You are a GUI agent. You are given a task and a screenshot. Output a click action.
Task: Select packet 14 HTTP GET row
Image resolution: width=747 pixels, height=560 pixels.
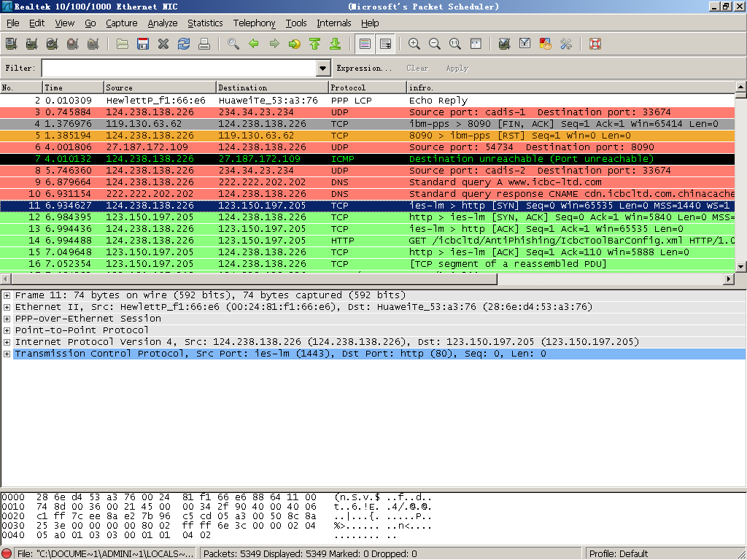tap(368, 241)
